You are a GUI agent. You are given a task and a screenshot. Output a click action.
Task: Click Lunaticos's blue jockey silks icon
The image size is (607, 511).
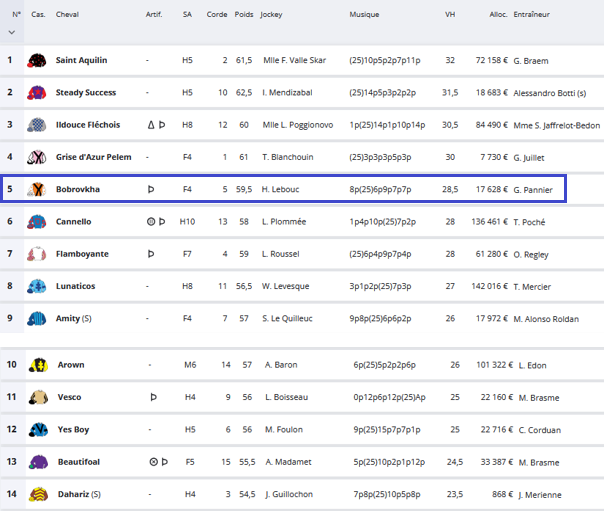(x=37, y=287)
